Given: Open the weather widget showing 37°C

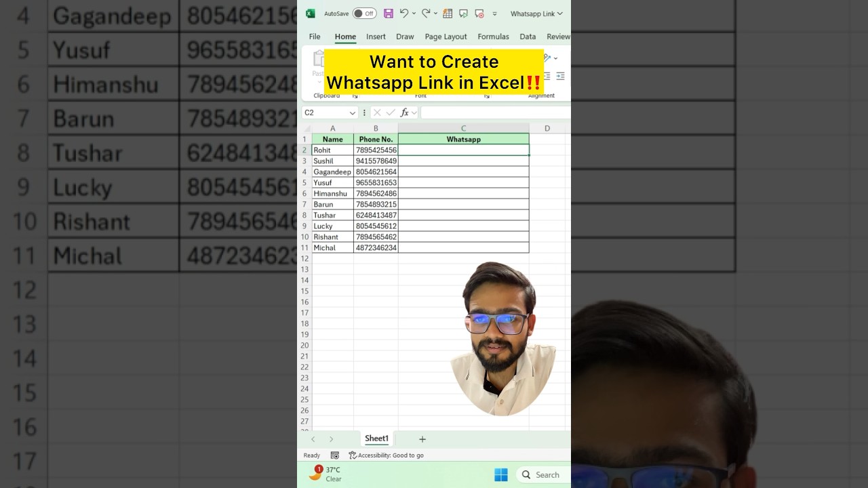Looking at the screenshot, I should tap(325, 474).
